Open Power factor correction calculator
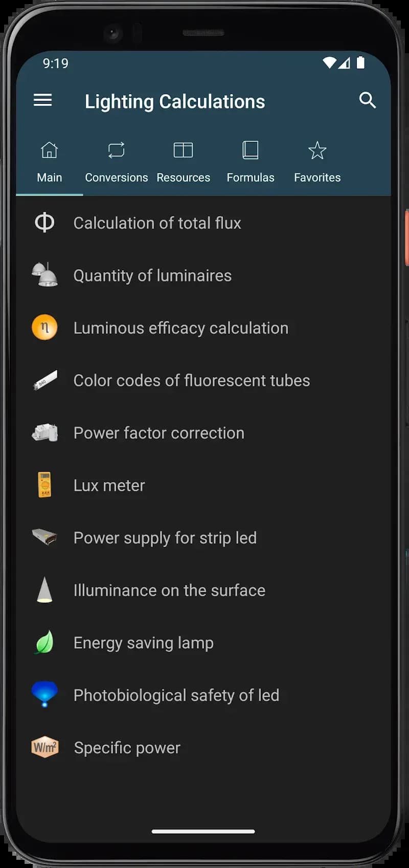409x868 pixels. click(159, 433)
